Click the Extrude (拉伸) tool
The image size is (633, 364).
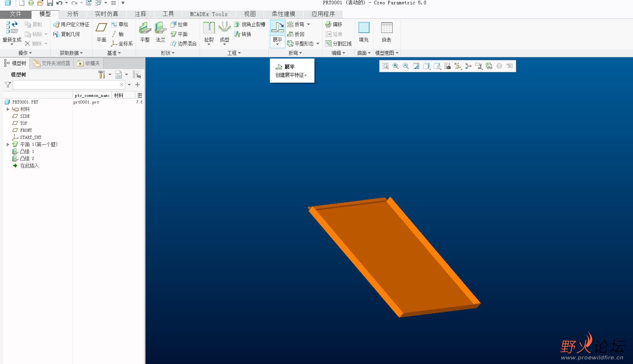[179, 24]
